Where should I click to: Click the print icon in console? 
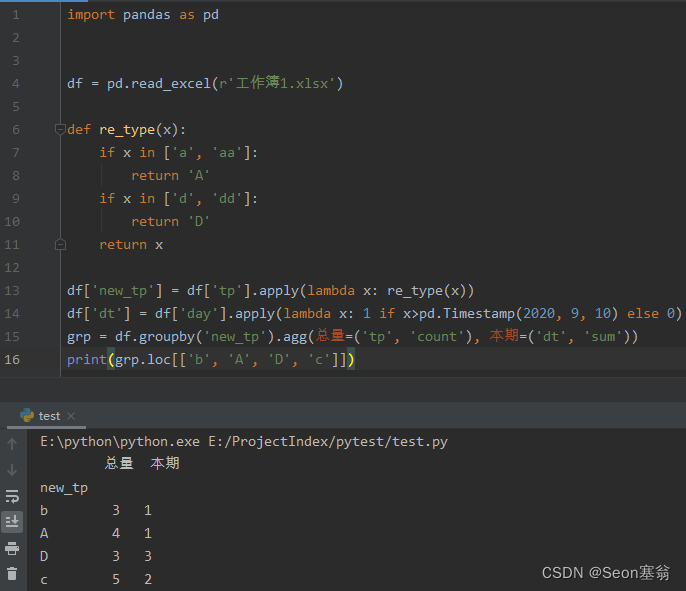click(12, 548)
